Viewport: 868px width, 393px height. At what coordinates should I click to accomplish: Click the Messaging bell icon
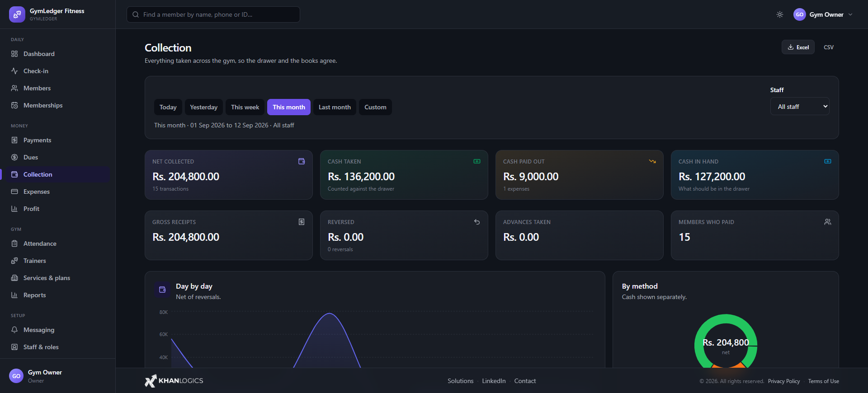(x=14, y=330)
